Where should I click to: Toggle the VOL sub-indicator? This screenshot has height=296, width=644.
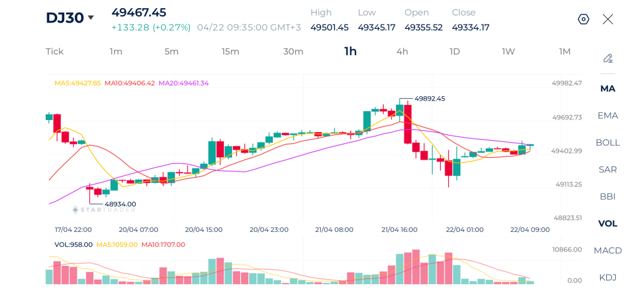pos(608,223)
